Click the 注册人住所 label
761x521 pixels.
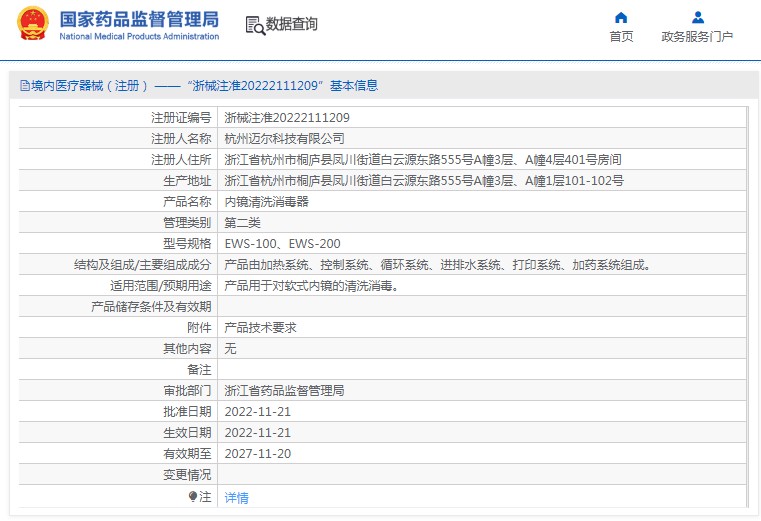click(x=181, y=160)
